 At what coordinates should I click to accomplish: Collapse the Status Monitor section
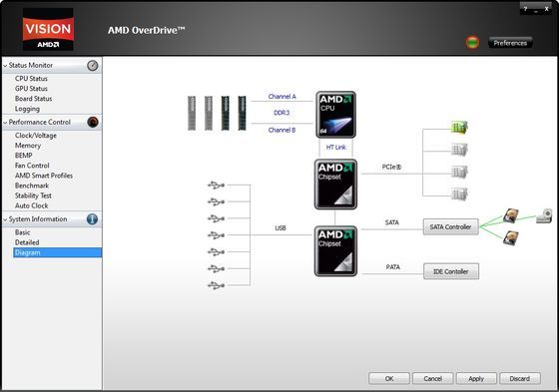pyautogui.click(x=5, y=66)
